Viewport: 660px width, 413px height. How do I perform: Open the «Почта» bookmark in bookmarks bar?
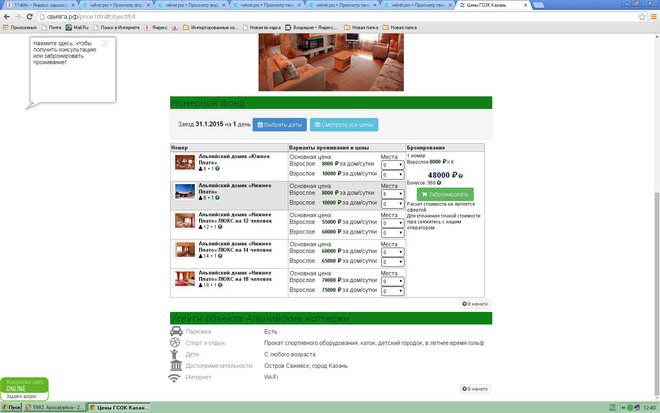coord(52,26)
